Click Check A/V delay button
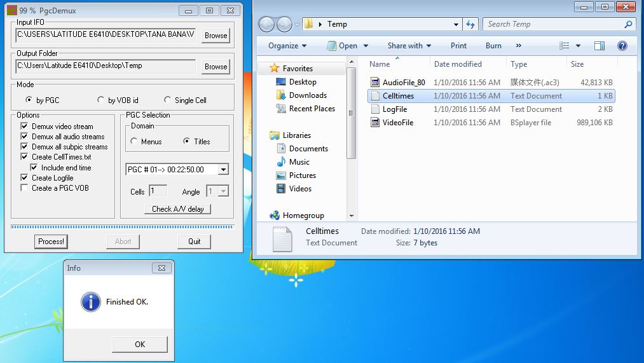 178,209
